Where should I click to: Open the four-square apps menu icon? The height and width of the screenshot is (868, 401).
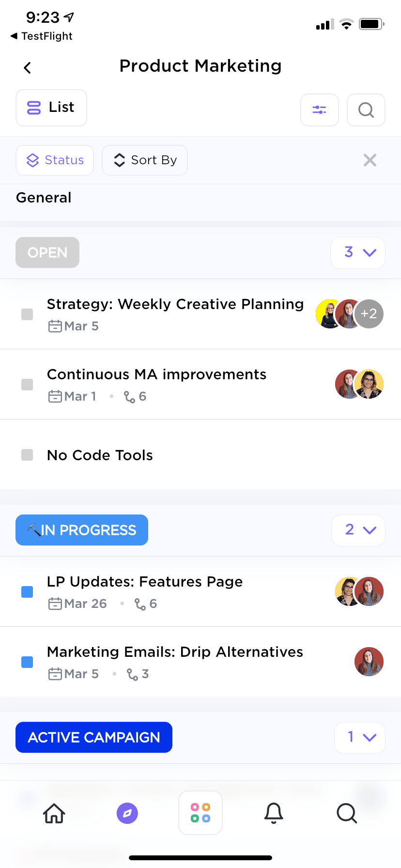[x=200, y=813]
